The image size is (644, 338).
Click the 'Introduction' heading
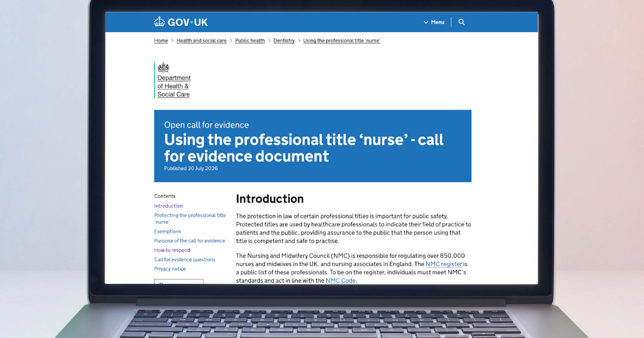(x=270, y=199)
